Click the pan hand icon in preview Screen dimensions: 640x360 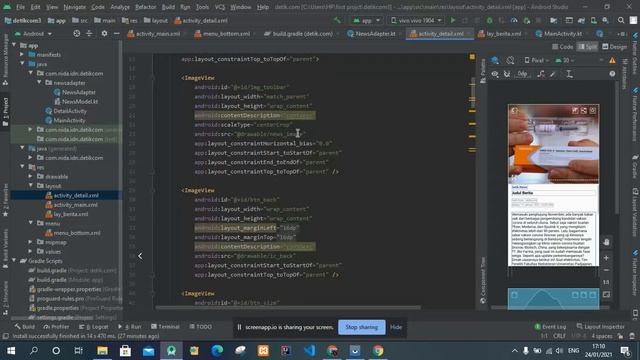(607, 242)
